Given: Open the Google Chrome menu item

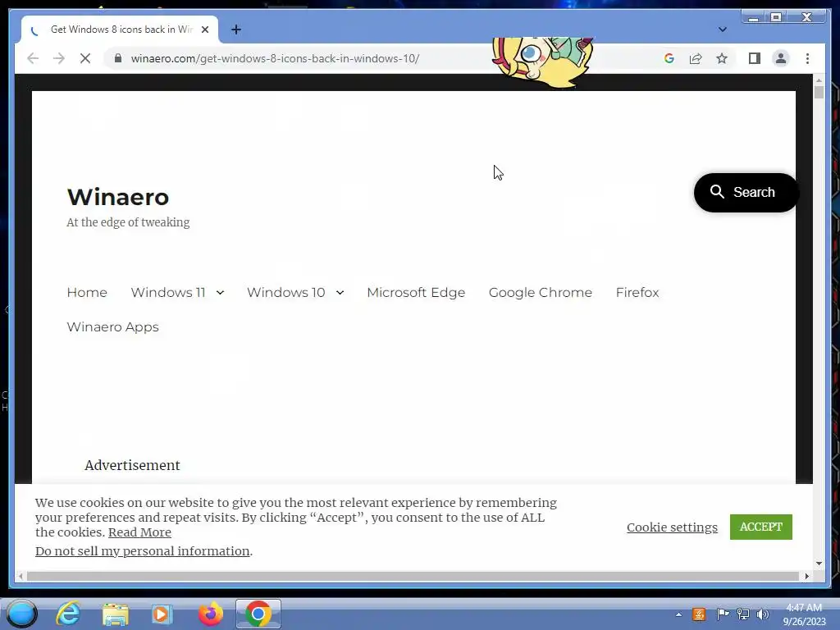Looking at the screenshot, I should tap(540, 293).
